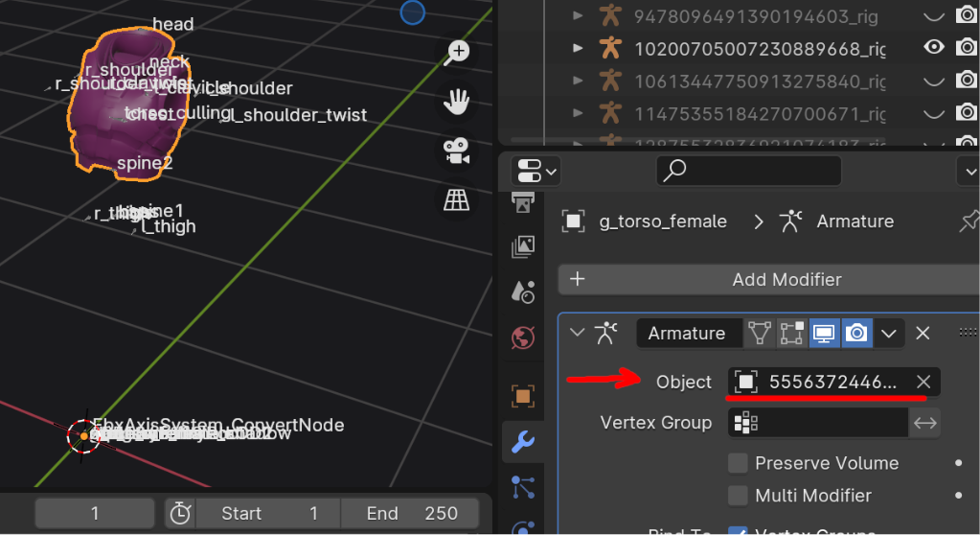Open the Output properties tab icon
The image size is (980, 535).
click(523, 202)
